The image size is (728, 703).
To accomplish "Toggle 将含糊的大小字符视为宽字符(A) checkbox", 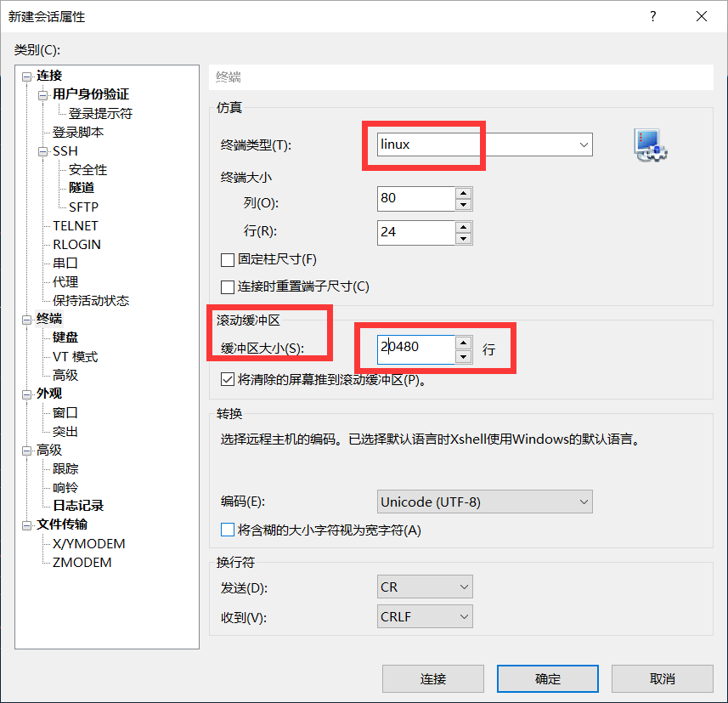I will click(228, 530).
